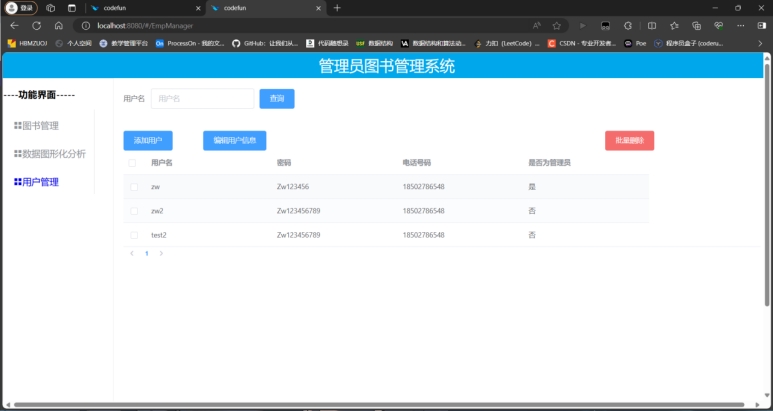Go to next page with pagination arrow
Image resolution: width=773 pixels, height=411 pixels.
click(162, 254)
